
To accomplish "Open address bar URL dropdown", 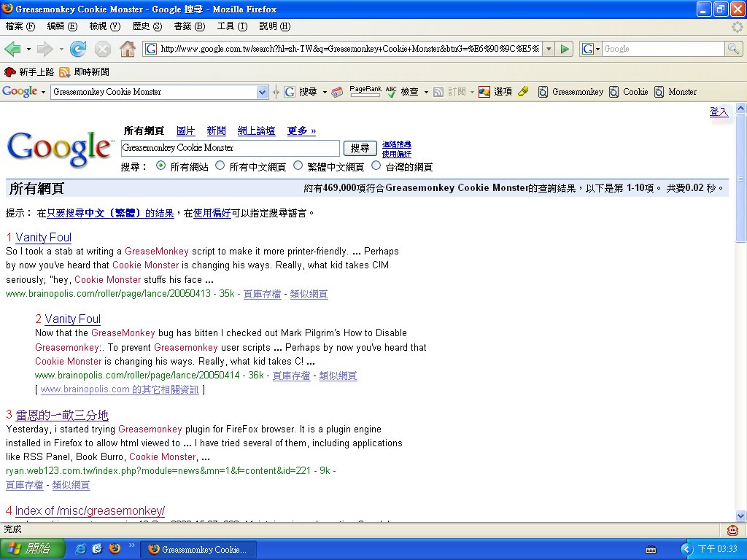I will 549,49.
